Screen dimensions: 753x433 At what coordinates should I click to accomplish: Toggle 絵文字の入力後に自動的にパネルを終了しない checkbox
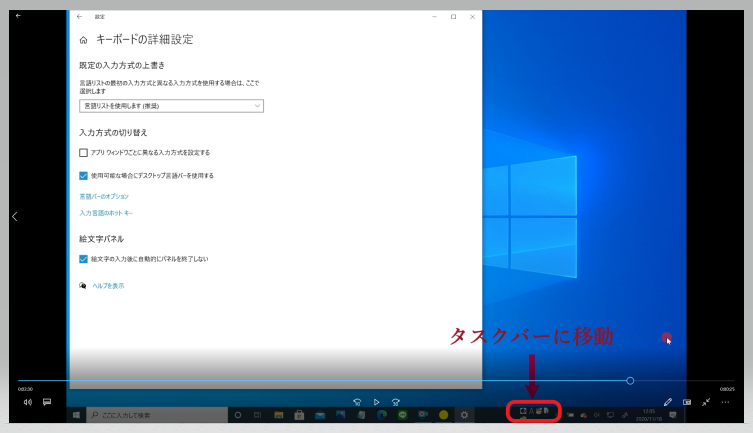[x=84, y=259]
